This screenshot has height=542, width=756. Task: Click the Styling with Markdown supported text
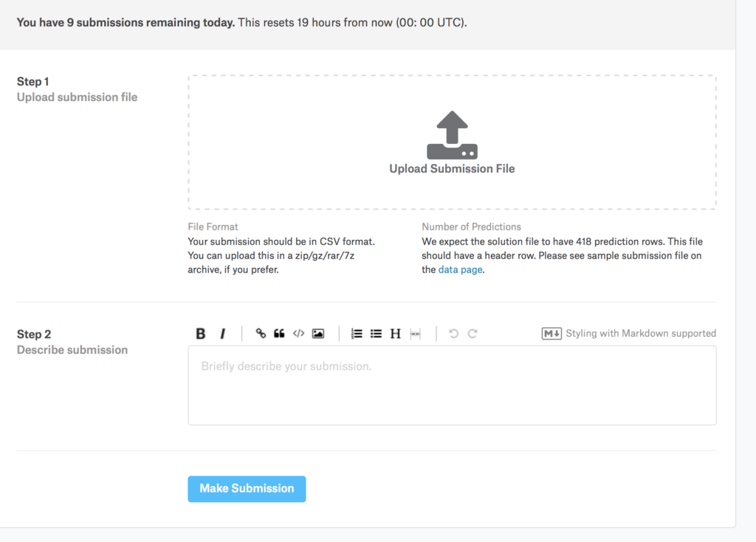(641, 334)
